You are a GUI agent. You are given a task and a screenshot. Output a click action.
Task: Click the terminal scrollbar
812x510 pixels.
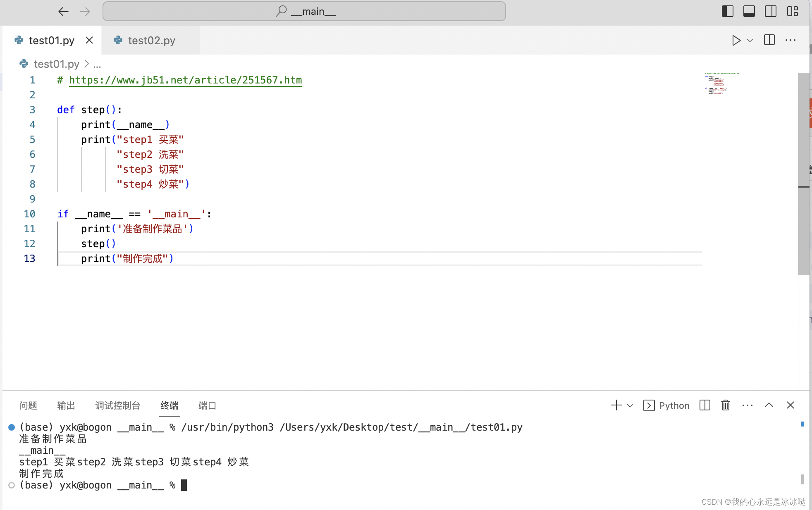coord(802,479)
